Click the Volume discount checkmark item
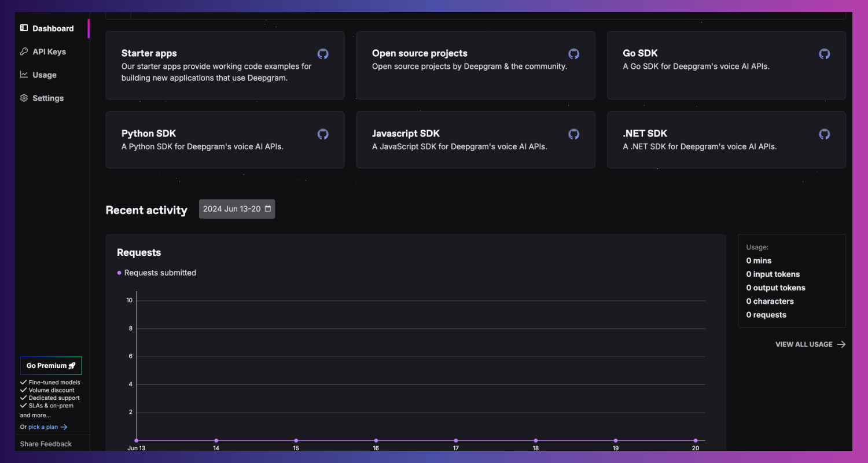The image size is (868, 463). (48, 390)
